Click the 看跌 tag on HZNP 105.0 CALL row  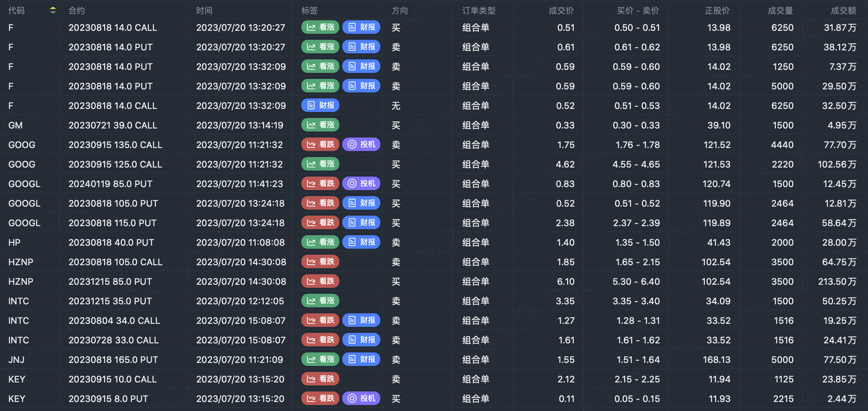(x=320, y=262)
